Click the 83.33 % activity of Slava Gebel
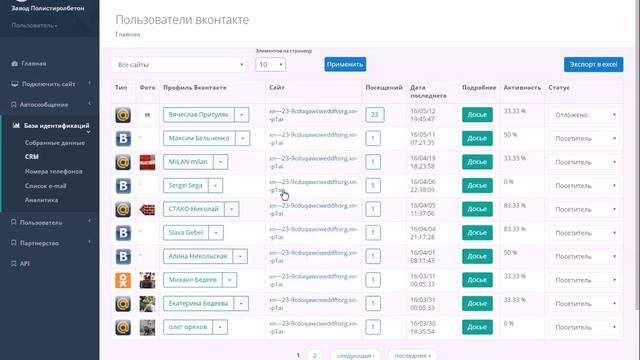 515,229
